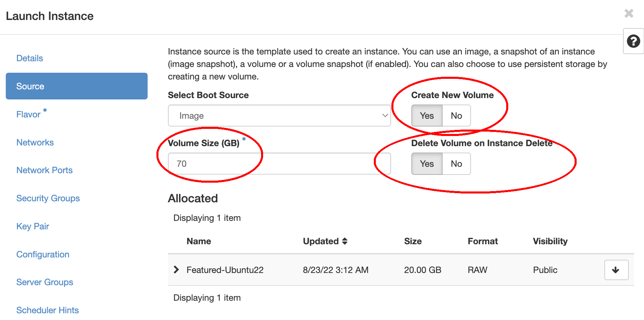Open the help question mark icon

(x=633, y=41)
